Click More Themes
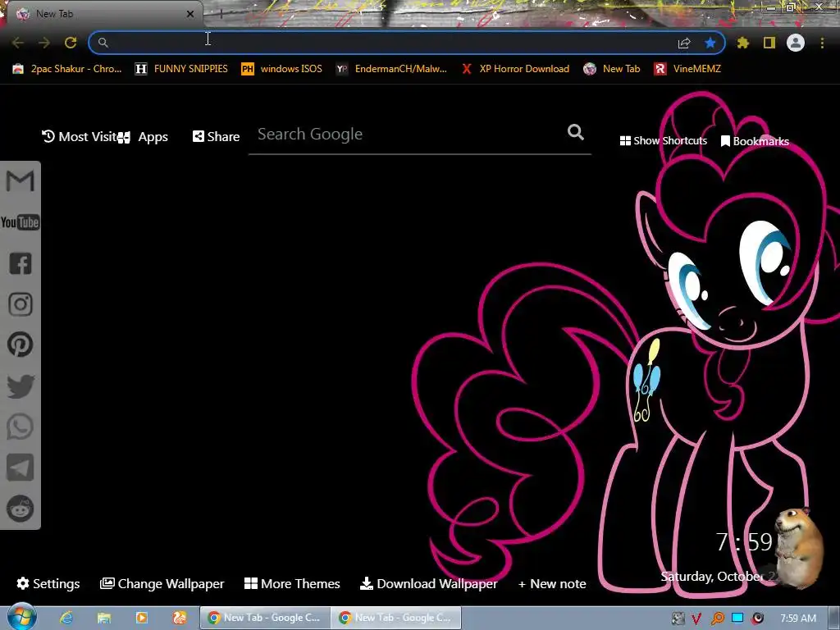Screen dimensions: 840x630 pos(292,583)
